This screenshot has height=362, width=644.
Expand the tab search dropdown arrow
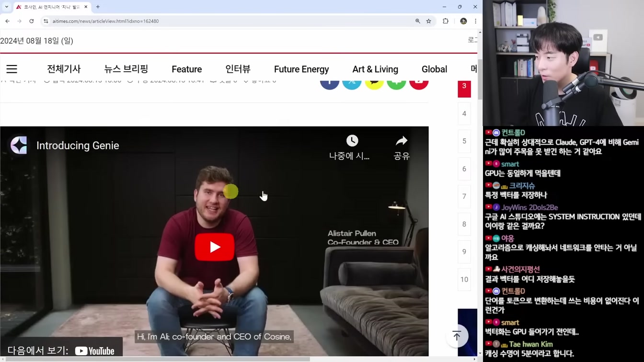6,7
